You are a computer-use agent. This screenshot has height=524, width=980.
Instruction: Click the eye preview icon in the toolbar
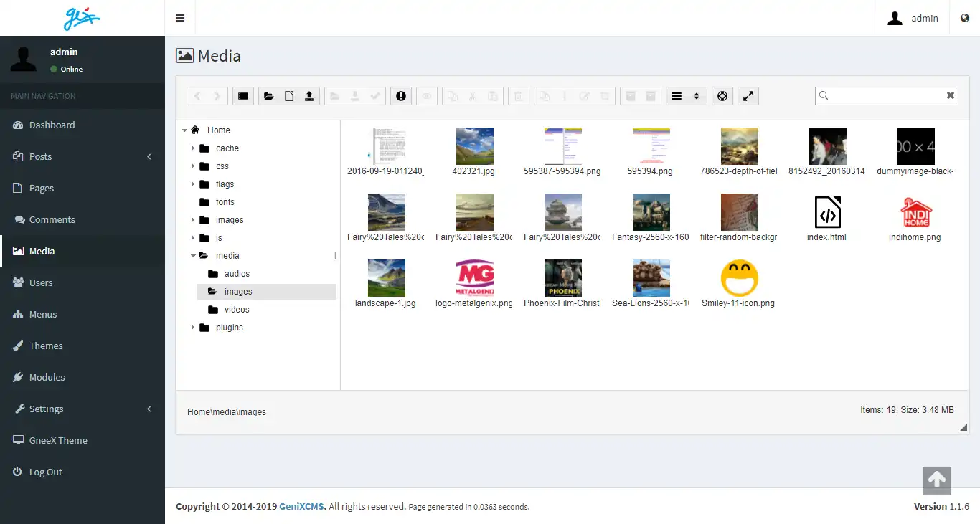click(x=427, y=96)
